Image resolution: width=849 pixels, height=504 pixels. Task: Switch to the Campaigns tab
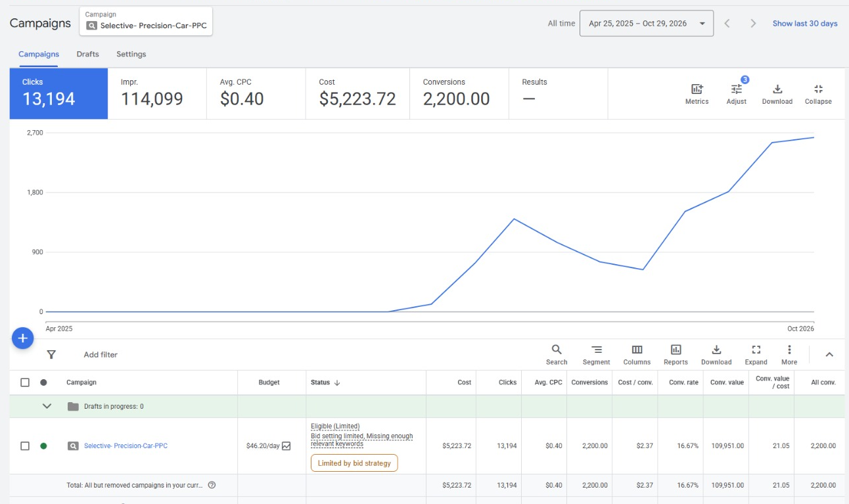39,55
